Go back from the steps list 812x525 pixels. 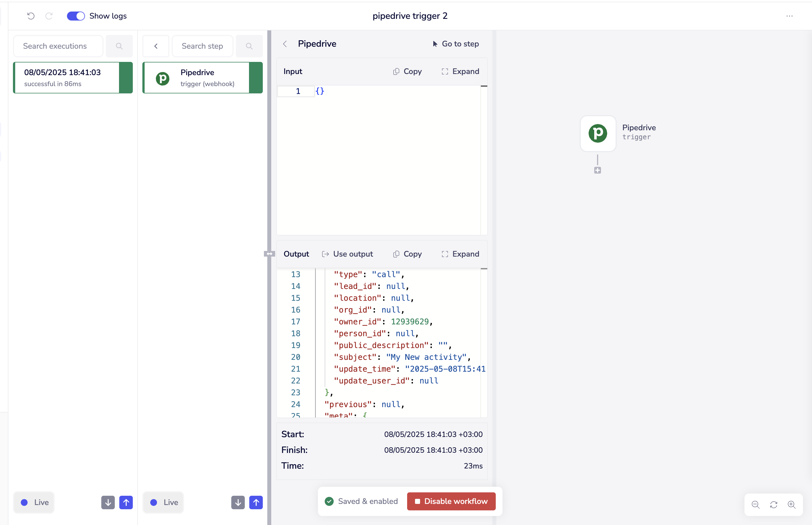tap(156, 46)
